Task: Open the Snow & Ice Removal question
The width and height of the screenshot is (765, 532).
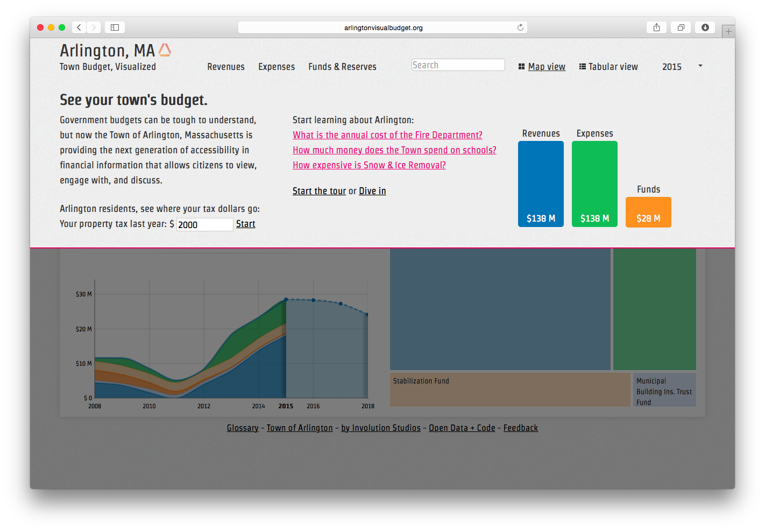Action: click(369, 165)
